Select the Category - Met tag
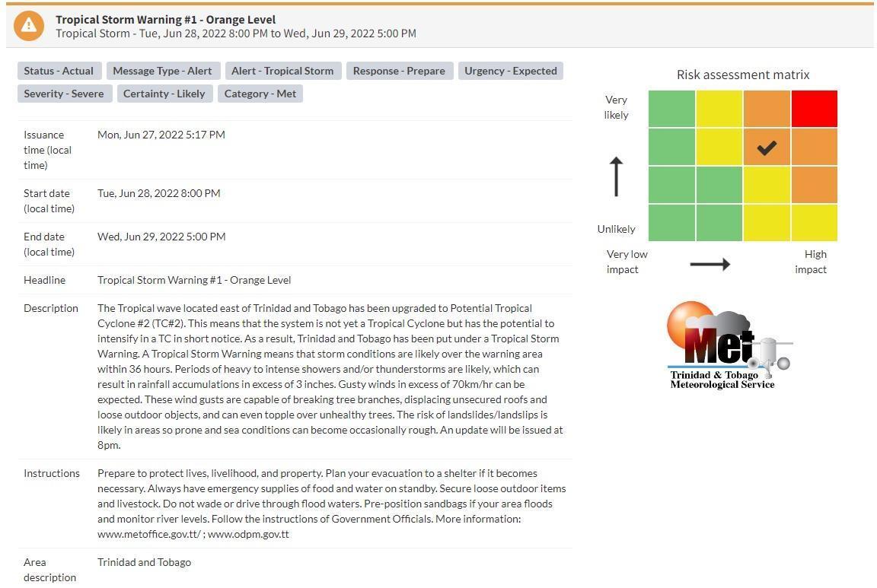877x588 pixels. [x=260, y=94]
